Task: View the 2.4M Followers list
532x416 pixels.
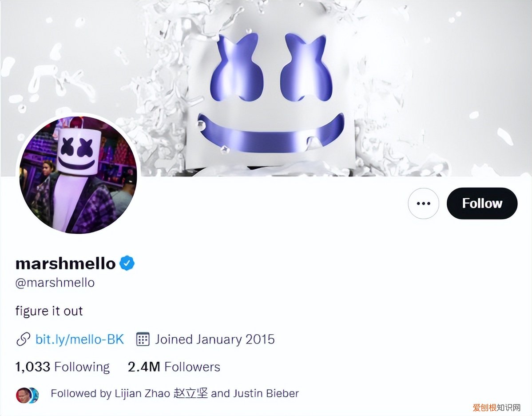Action: click(174, 367)
